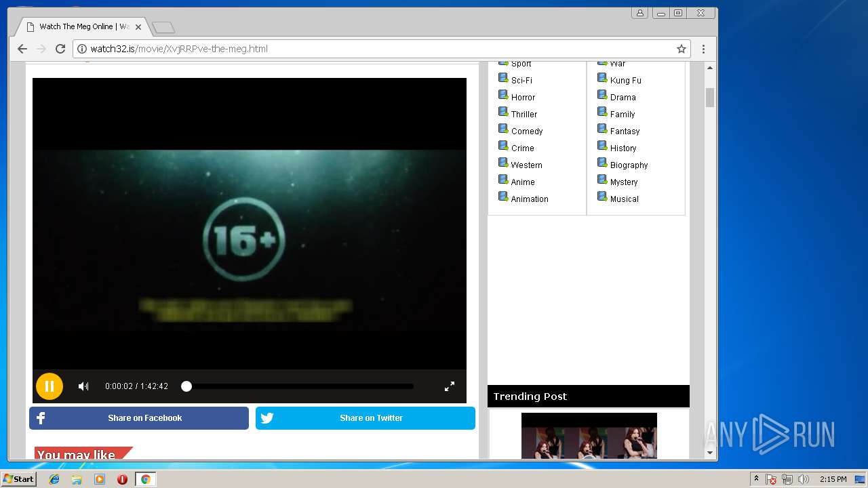
Task: Click the taskbar clock showing 2:15 PM
Action: (x=833, y=479)
